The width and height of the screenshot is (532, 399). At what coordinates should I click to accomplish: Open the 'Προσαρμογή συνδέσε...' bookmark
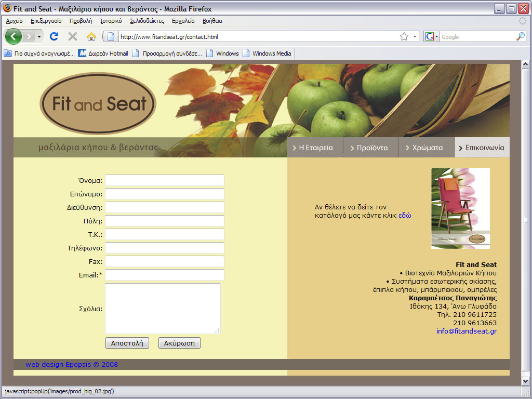[167, 54]
